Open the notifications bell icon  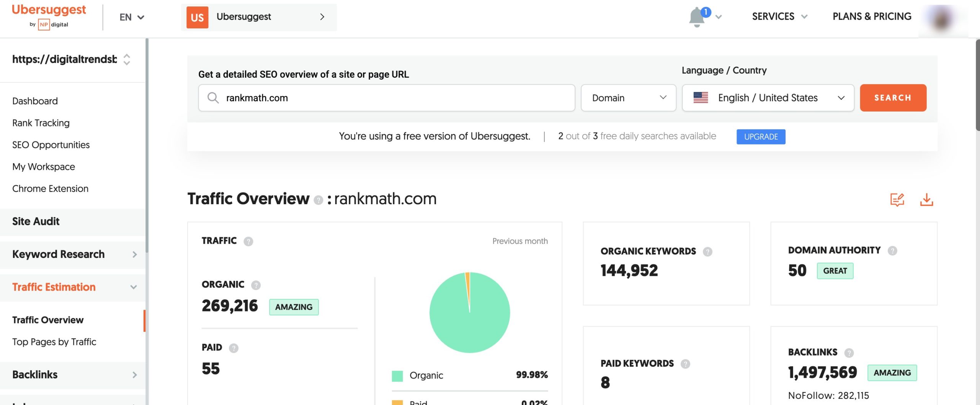pyautogui.click(x=697, y=17)
